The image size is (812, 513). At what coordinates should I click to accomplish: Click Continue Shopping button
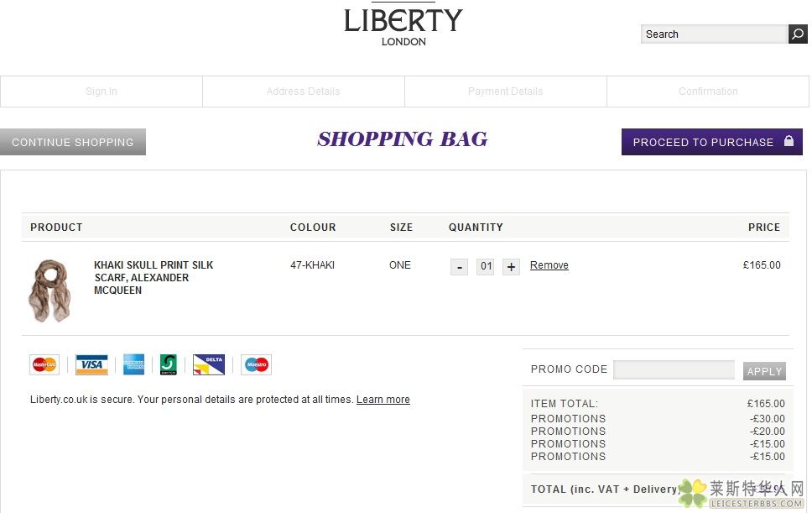tap(73, 142)
